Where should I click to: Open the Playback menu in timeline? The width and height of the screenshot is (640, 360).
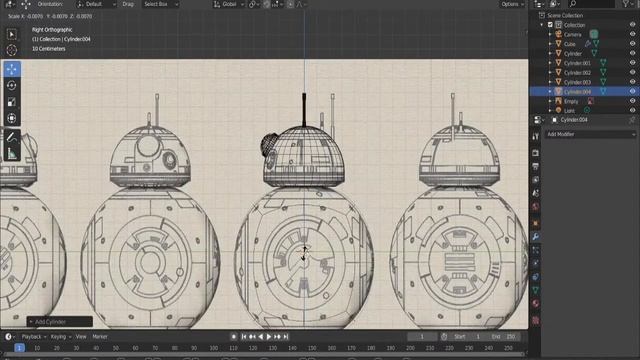[34, 337]
